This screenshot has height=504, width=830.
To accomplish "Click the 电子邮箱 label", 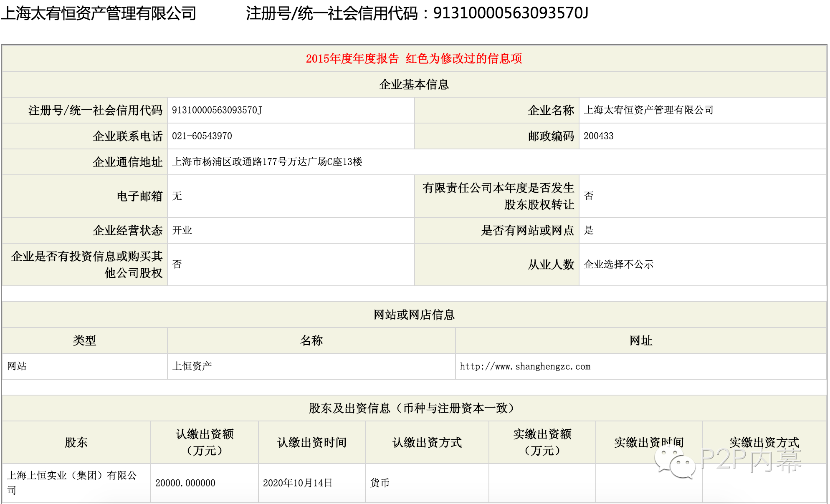I will tap(139, 197).
